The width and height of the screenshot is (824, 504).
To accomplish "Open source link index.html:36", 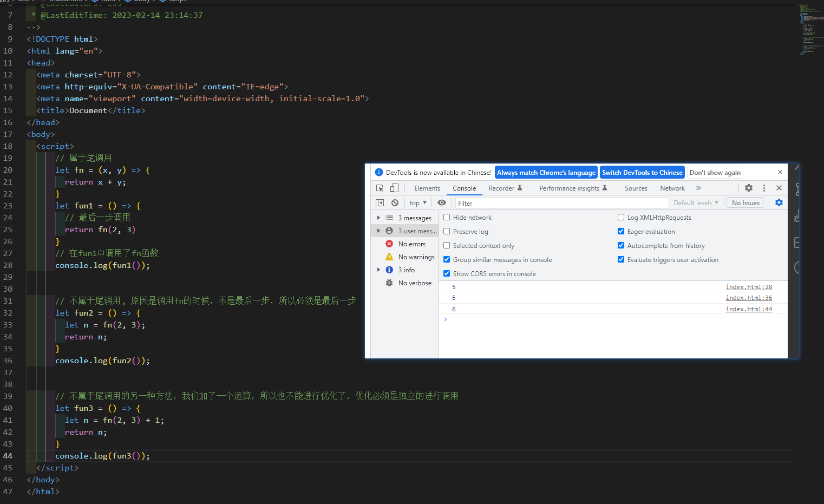I will click(x=749, y=298).
